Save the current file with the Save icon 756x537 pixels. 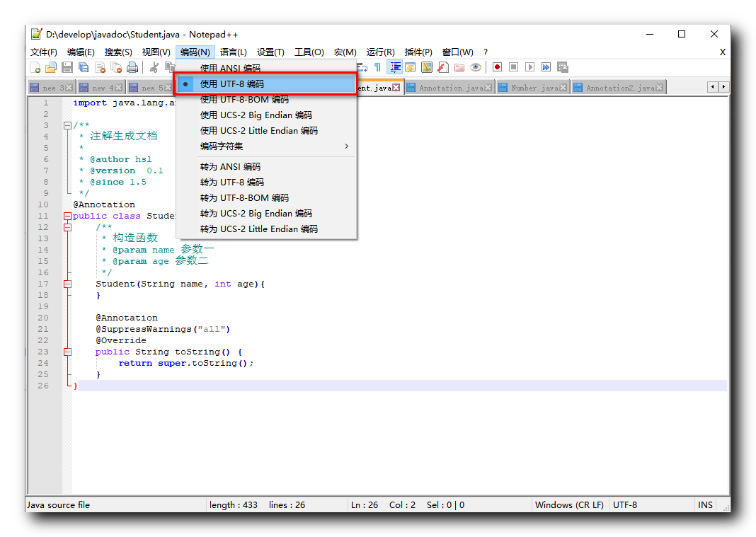pos(67,67)
